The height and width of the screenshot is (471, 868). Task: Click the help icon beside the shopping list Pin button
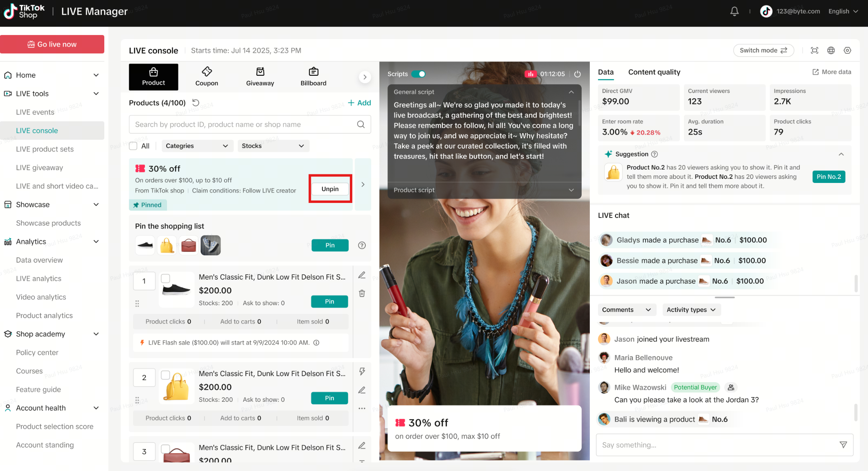click(x=362, y=245)
